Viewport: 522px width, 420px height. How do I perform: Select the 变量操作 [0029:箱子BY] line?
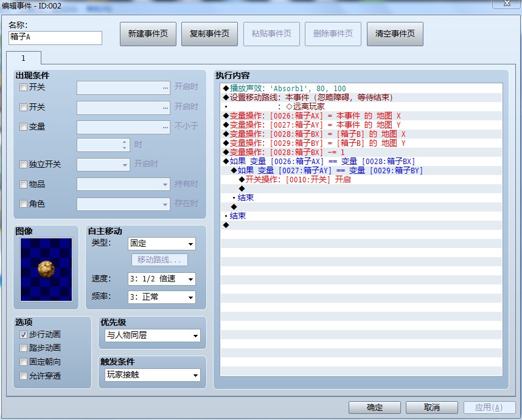(361, 143)
